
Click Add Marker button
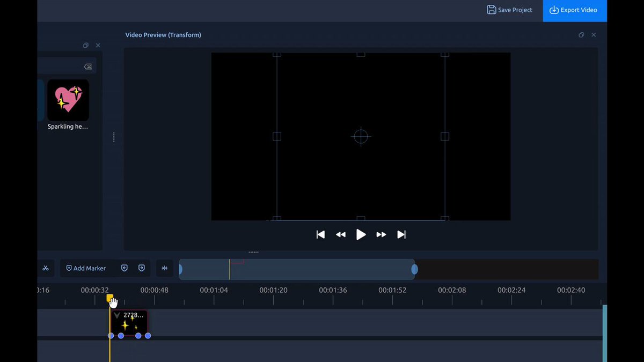coord(86,268)
